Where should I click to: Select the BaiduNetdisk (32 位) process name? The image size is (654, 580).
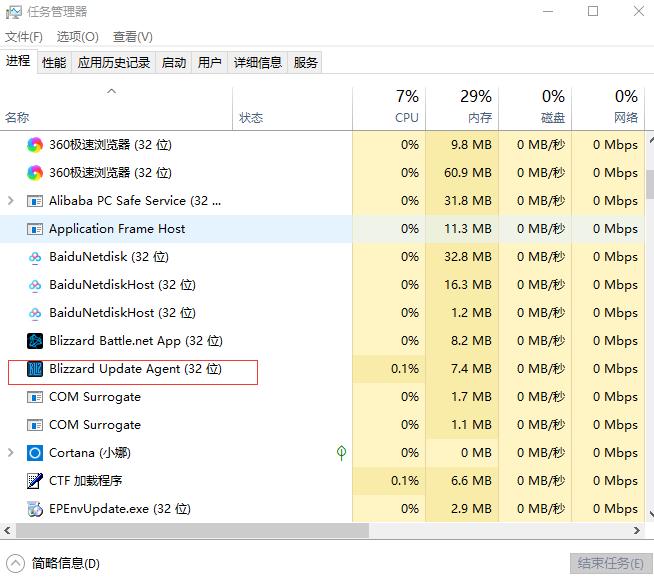[109, 257]
